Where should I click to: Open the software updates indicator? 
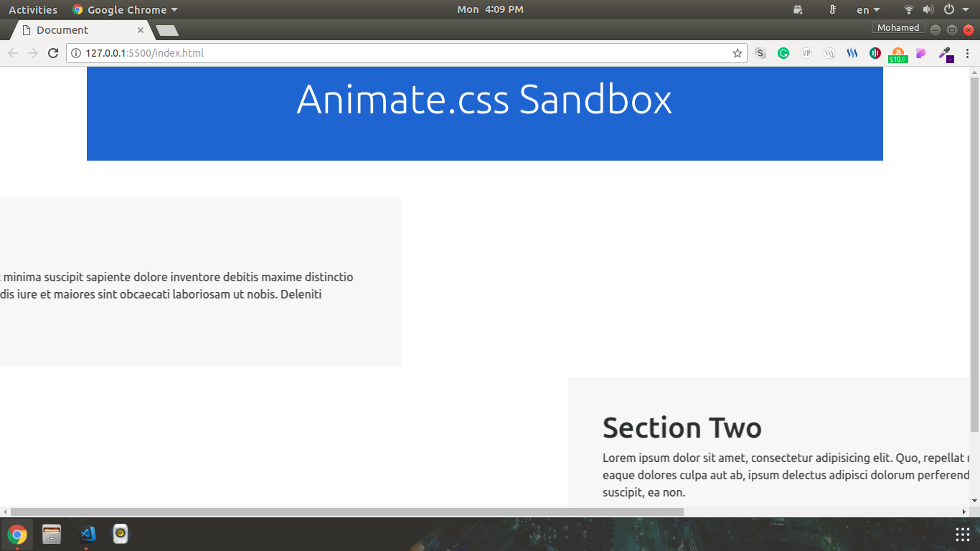pyautogui.click(x=798, y=10)
